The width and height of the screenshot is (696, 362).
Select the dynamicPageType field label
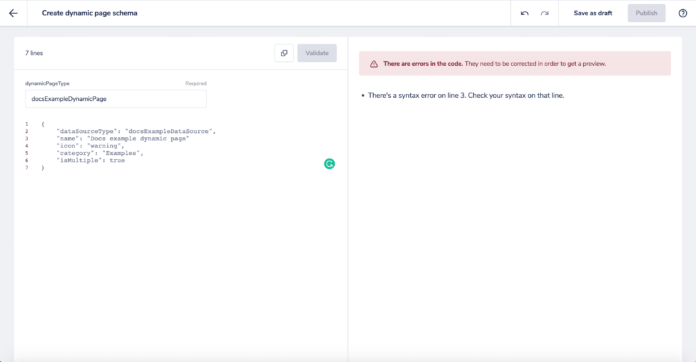[x=47, y=83]
